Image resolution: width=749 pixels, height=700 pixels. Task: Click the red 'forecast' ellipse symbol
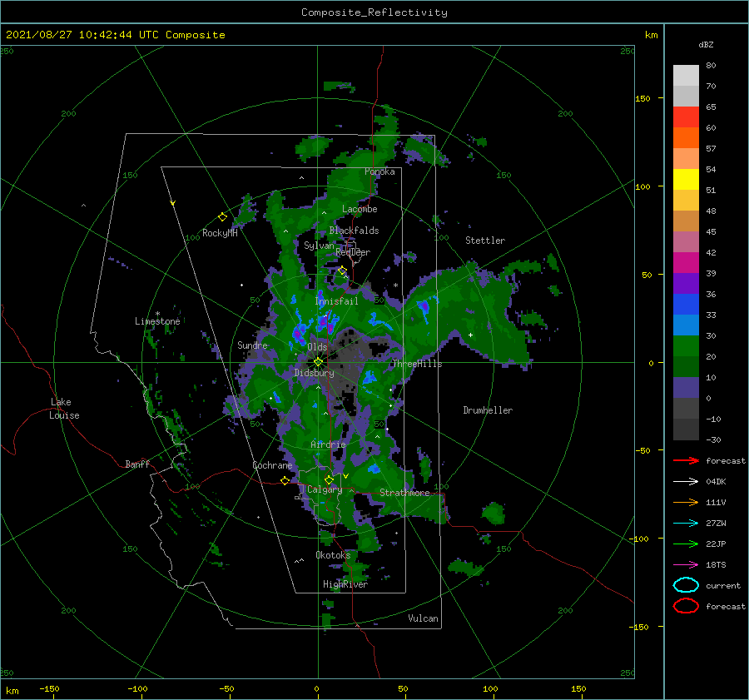686,606
